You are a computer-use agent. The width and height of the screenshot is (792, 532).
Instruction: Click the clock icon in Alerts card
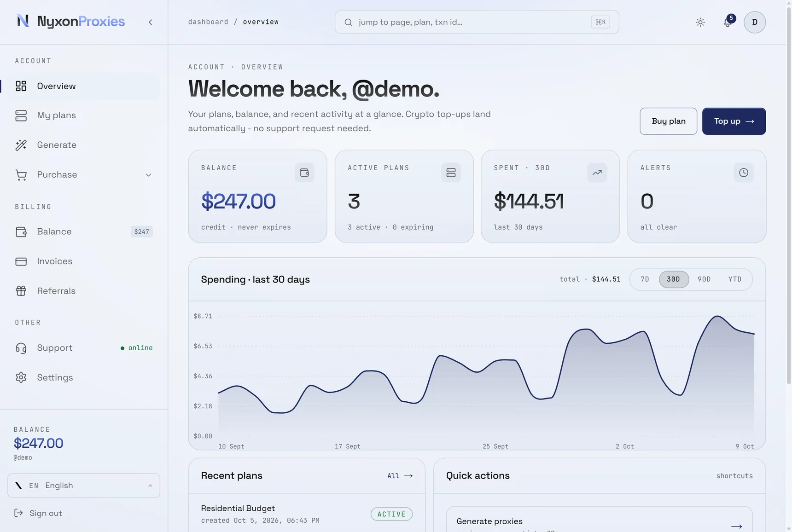coord(743,173)
